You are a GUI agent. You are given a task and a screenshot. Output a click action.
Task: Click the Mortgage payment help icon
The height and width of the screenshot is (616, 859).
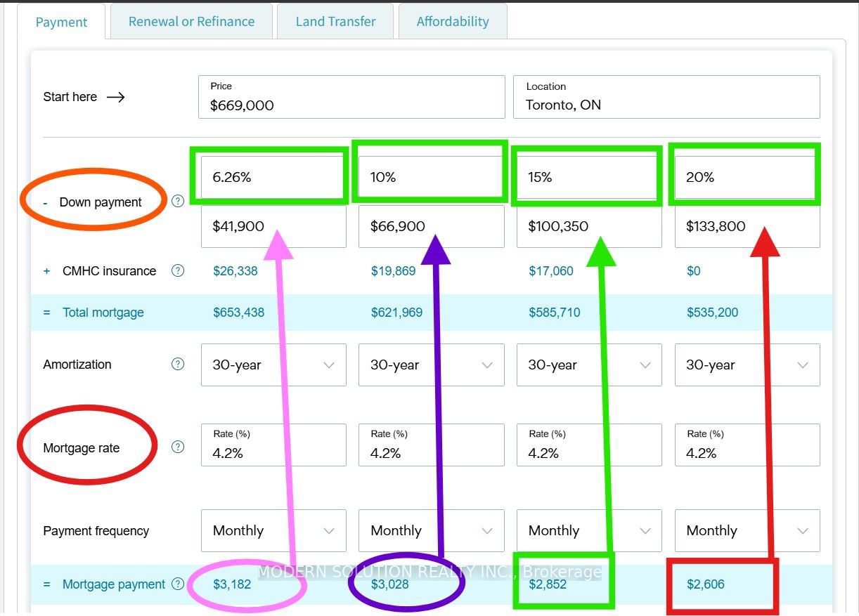(x=178, y=583)
